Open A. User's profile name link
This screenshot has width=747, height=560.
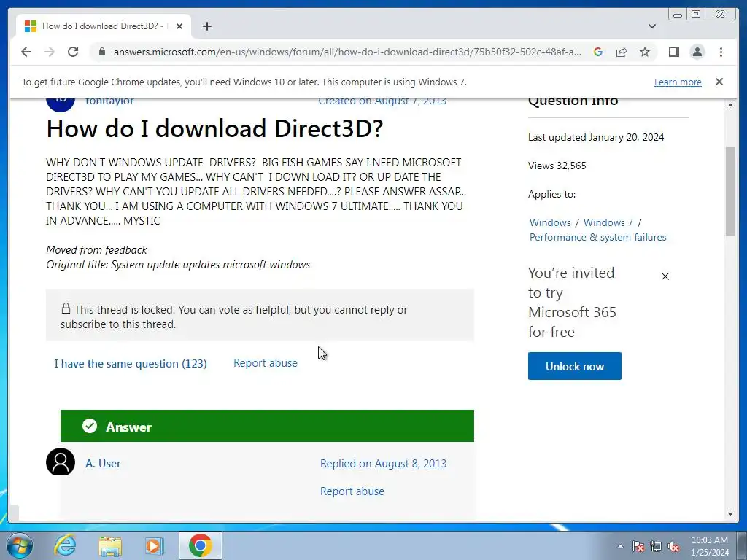click(x=103, y=463)
